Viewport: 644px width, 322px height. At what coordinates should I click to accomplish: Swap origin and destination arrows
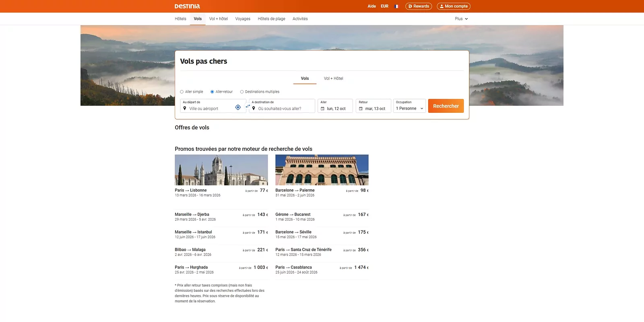pyautogui.click(x=248, y=106)
